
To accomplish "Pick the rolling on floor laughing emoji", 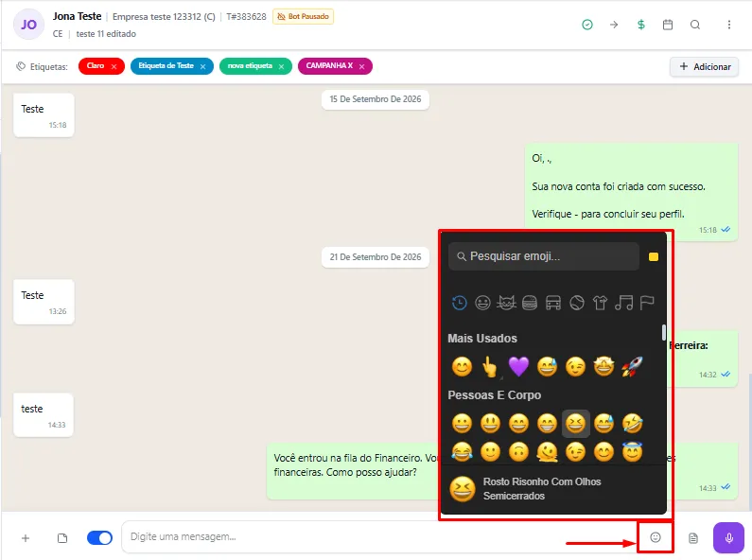I will pos(632,424).
